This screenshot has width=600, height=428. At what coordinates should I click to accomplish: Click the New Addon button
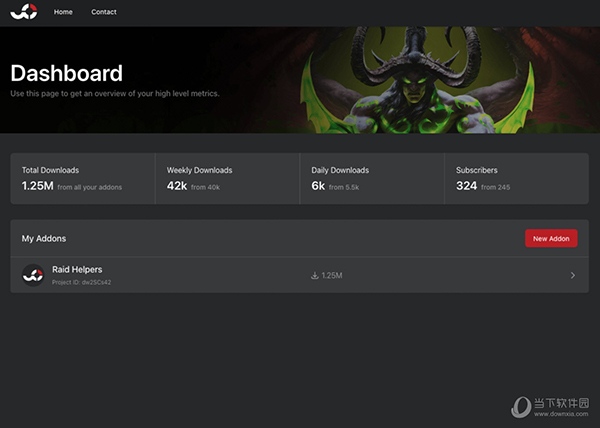click(551, 238)
